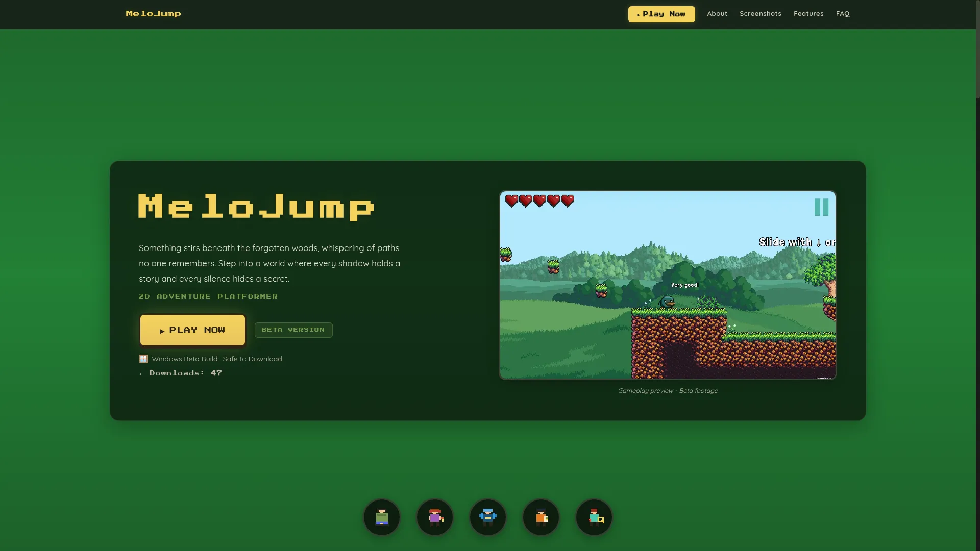Click the Windows logo icon beside Beta Build
The height and width of the screenshot is (551, 980).
point(143,359)
